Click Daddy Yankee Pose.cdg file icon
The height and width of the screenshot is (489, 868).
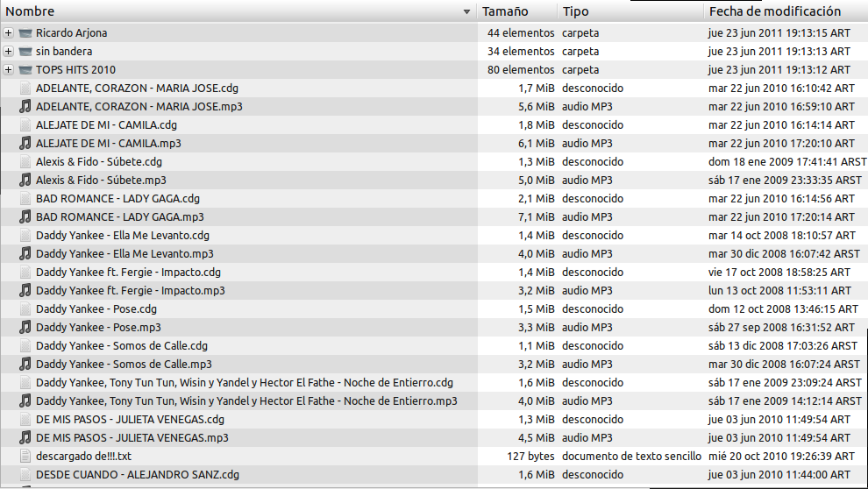[x=25, y=308]
